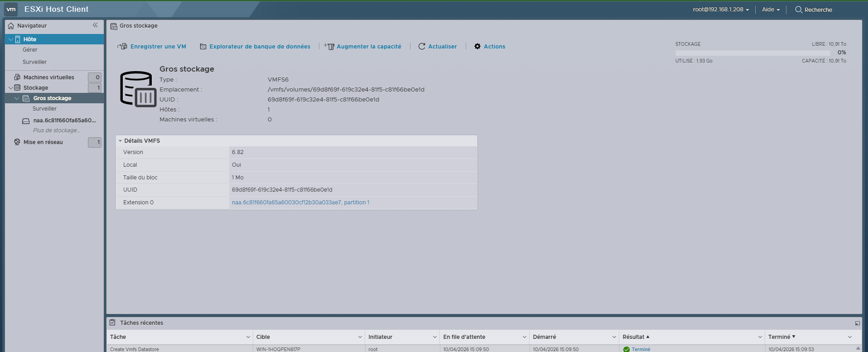
Task: Click the naa disk device icon
Action: coord(26,121)
